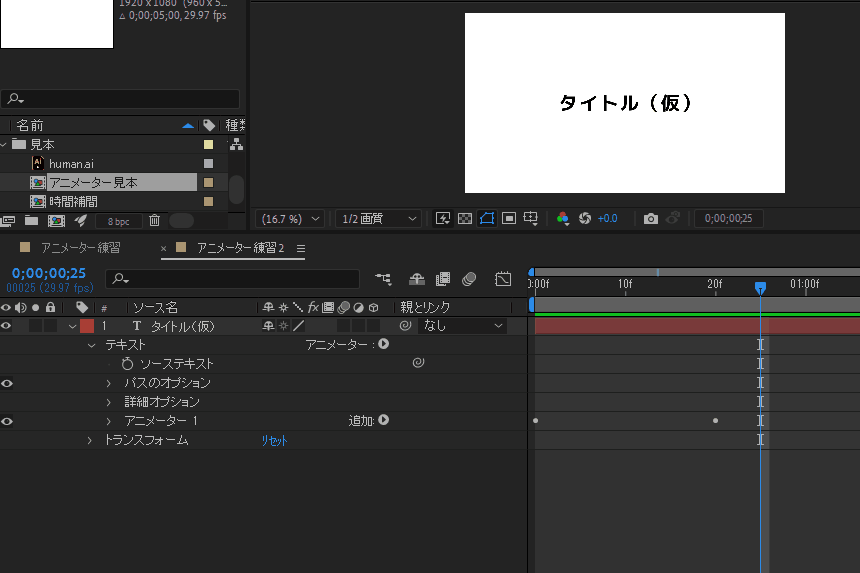Select the アニメーター練習2 timeline tab

click(x=240, y=248)
